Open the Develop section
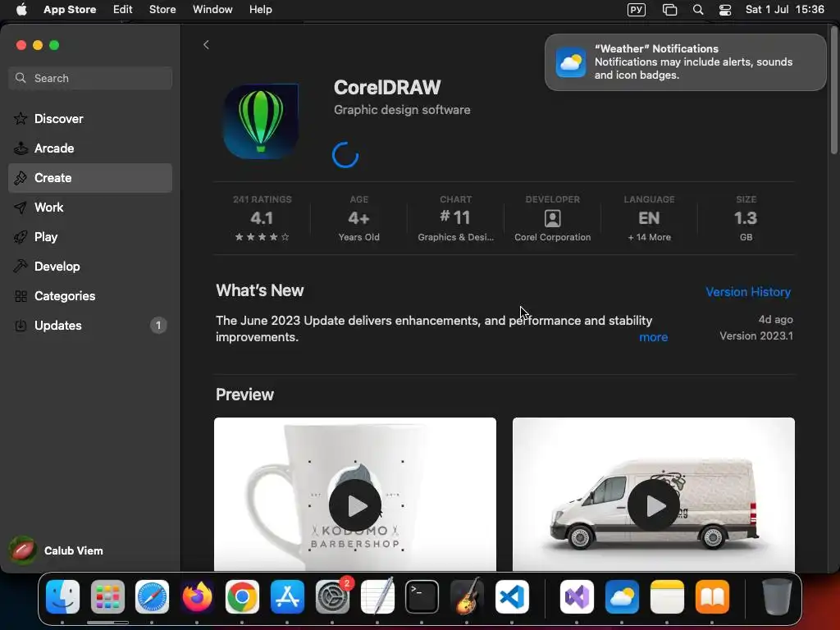The width and height of the screenshot is (840, 630). [90, 267]
